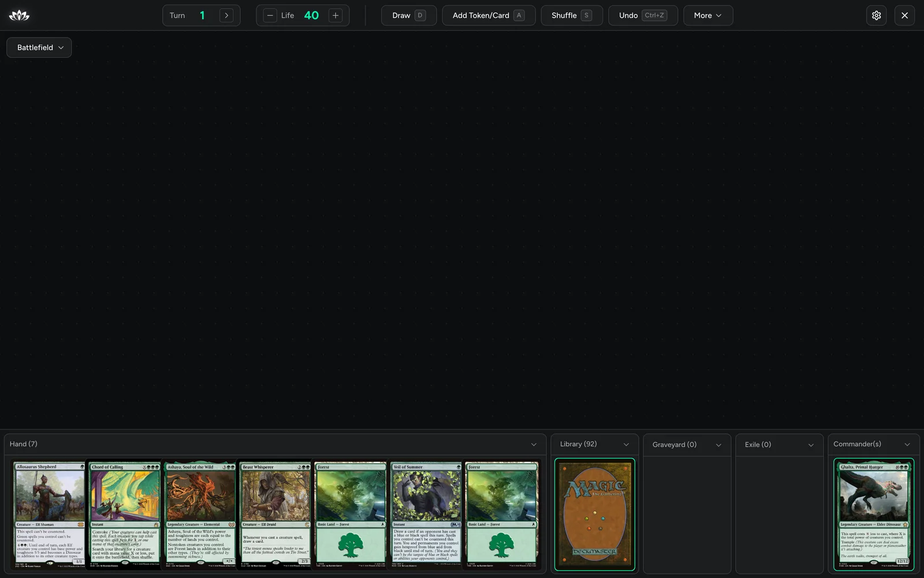The height and width of the screenshot is (578, 924).
Task: Click the Commander(s) label
Action: (857, 444)
